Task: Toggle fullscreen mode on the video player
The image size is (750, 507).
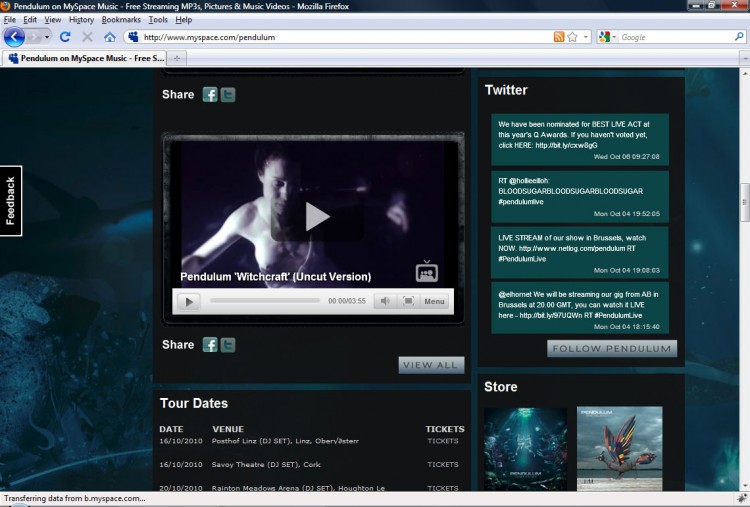Action: point(408,301)
